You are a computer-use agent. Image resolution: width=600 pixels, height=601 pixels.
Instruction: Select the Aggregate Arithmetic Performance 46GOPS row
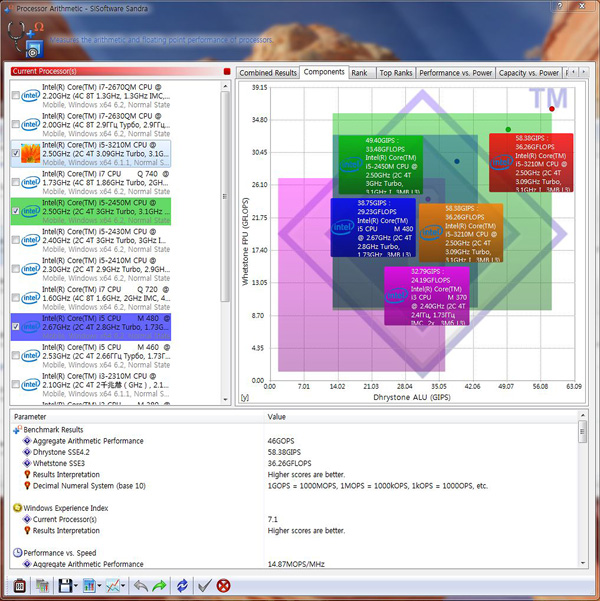[x=294, y=441]
